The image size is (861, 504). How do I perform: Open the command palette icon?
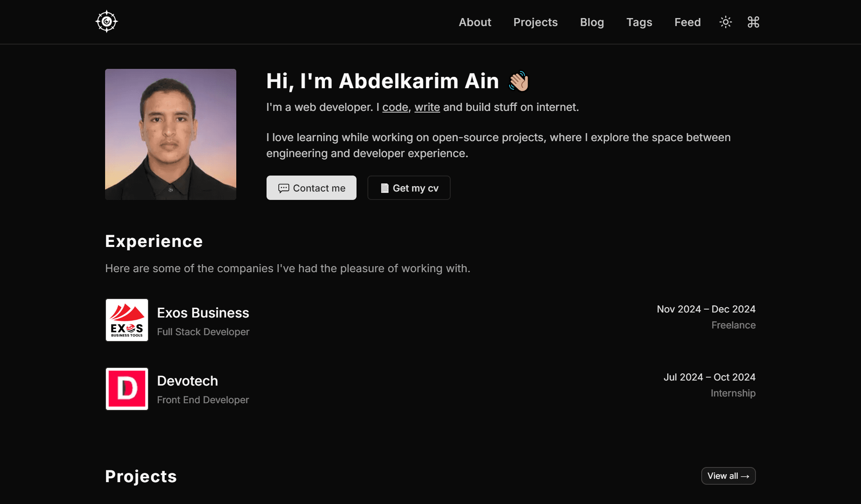pyautogui.click(x=753, y=22)
